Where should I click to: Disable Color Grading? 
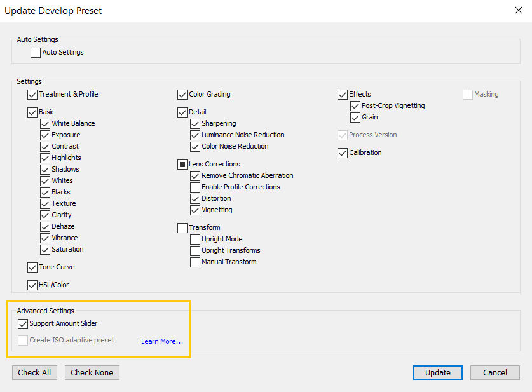(x=182, y=94)
